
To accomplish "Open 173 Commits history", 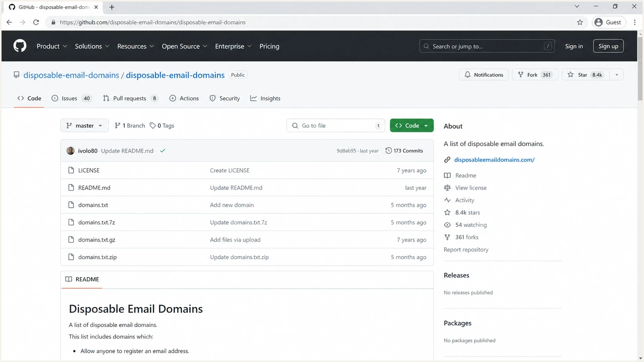I will (x=404, y=151).
